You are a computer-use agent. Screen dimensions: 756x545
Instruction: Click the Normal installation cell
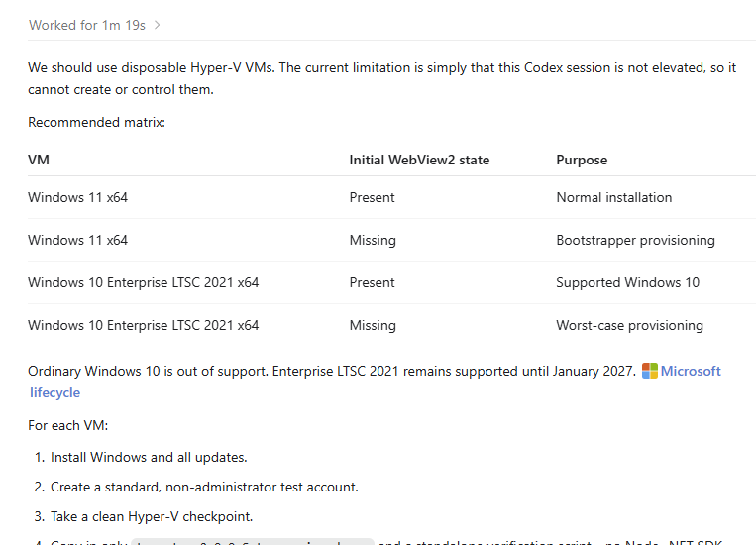(x=613, y=198)
